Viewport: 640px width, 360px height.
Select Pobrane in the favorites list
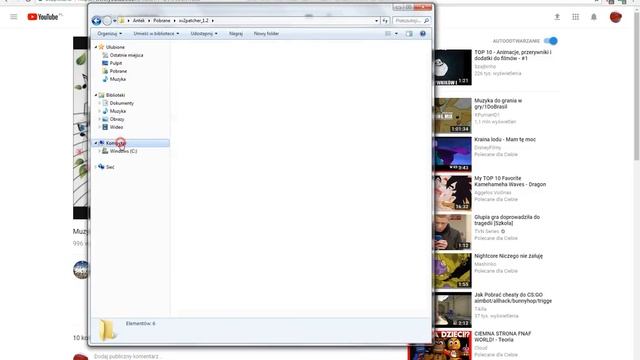pyautogui.click(x=118, y=71)
